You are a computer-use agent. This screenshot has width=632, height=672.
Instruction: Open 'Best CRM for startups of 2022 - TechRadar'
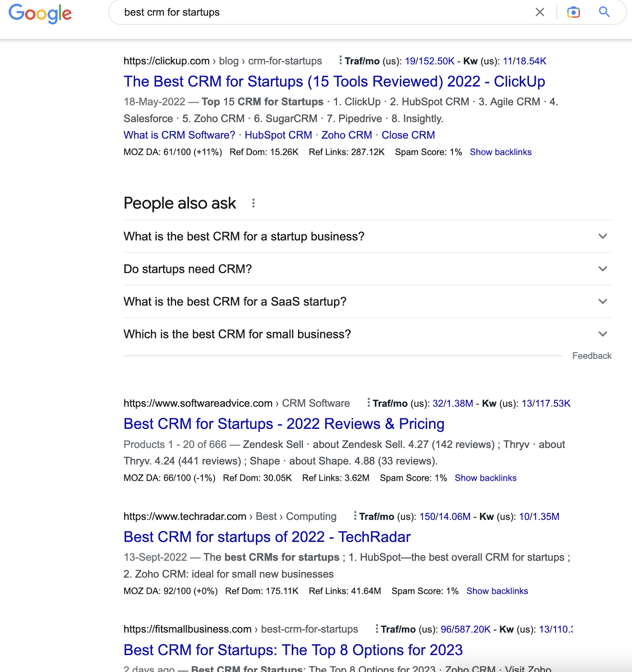click(267, 537)
